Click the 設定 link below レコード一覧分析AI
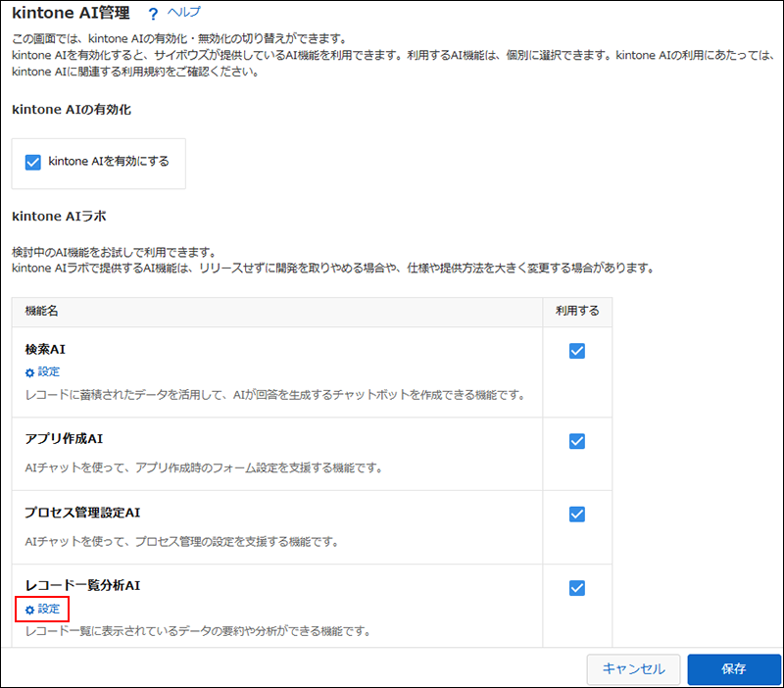 tap(47, 609)
